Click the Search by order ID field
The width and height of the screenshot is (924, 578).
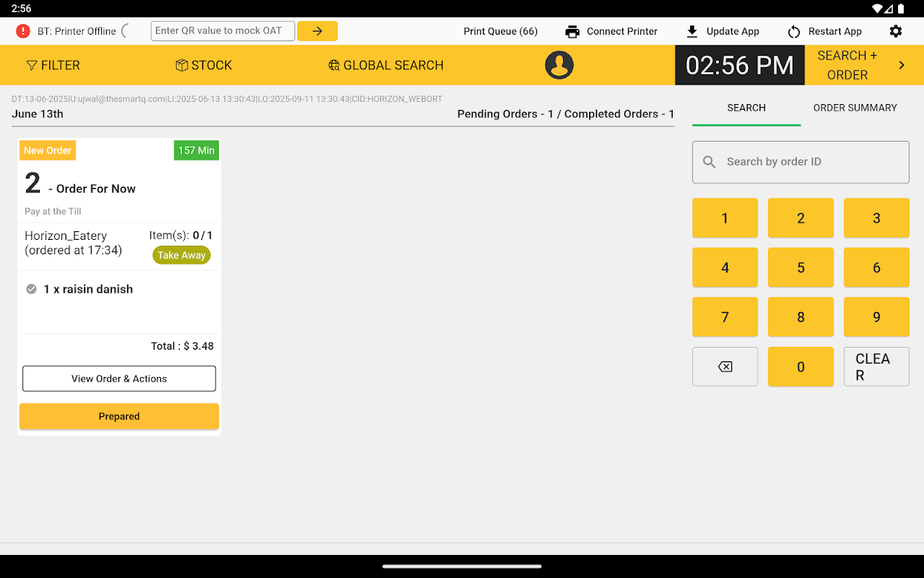[801, 162]
